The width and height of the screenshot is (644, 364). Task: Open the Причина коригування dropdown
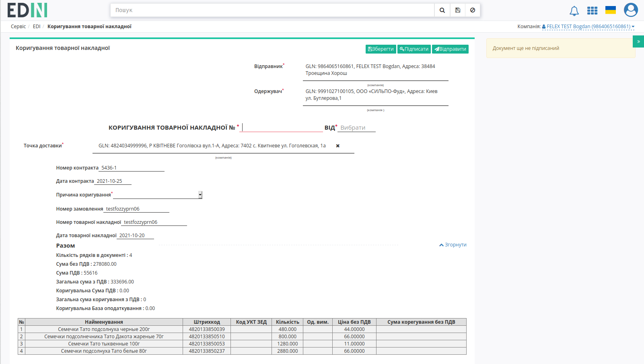tap(158, 195)
